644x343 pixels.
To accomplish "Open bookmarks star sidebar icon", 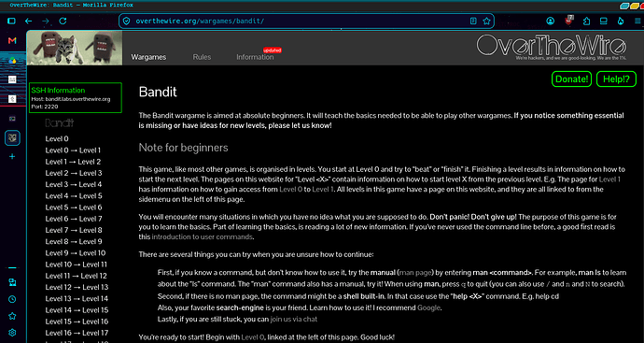I will [12, 316].
